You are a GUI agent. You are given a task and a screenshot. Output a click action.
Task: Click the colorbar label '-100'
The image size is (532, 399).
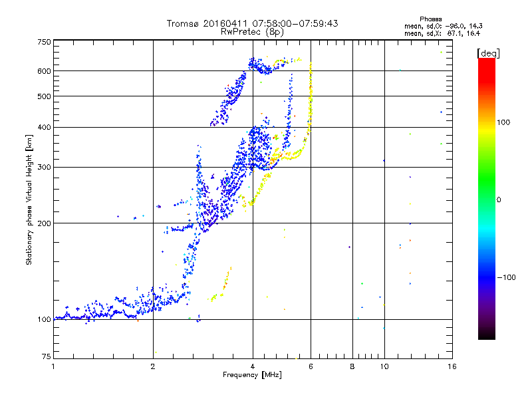[x=506, y=277]
